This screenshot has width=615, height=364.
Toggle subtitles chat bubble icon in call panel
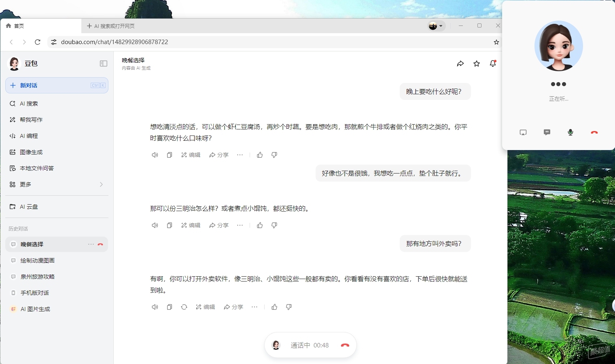547,132
